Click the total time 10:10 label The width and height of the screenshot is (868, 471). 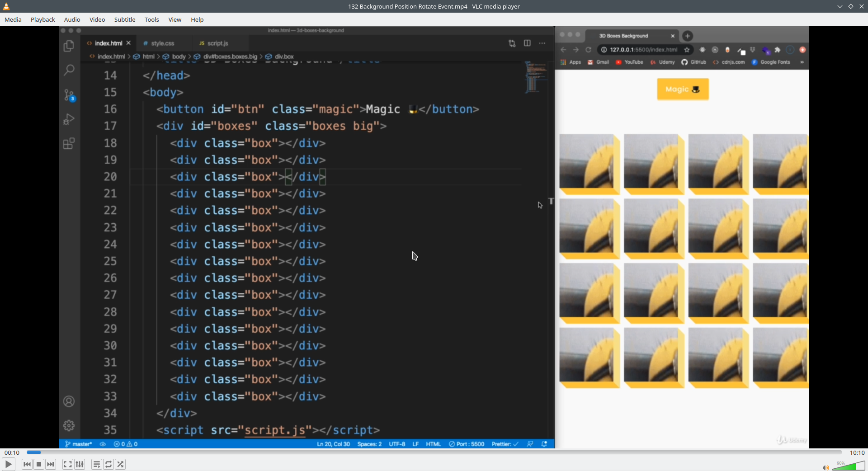(857, 452)
